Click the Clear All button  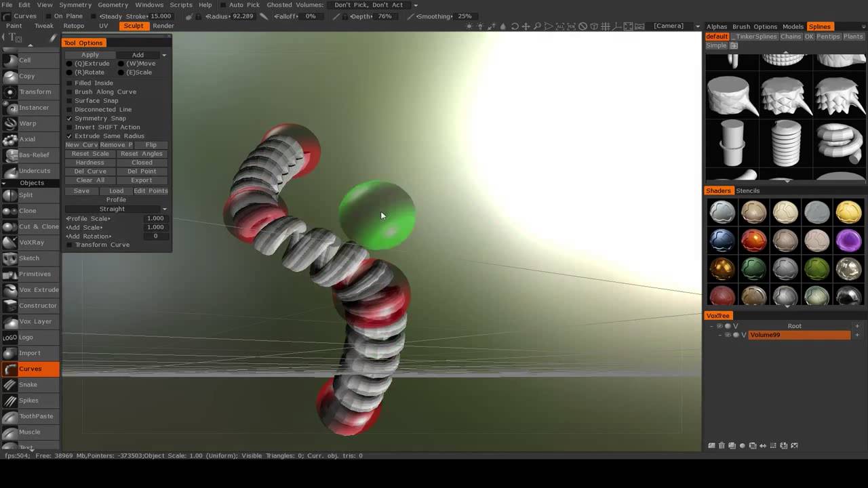[90, 180]
